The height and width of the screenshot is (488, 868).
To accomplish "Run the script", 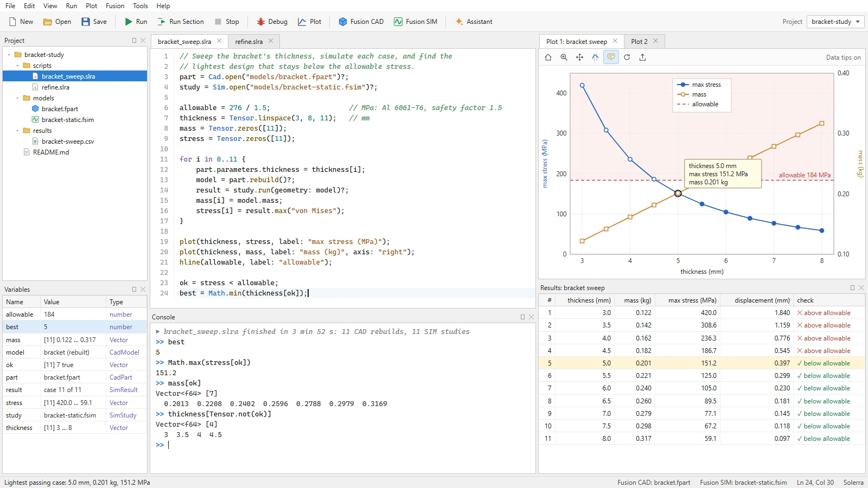I will click(x=136, y=22).
